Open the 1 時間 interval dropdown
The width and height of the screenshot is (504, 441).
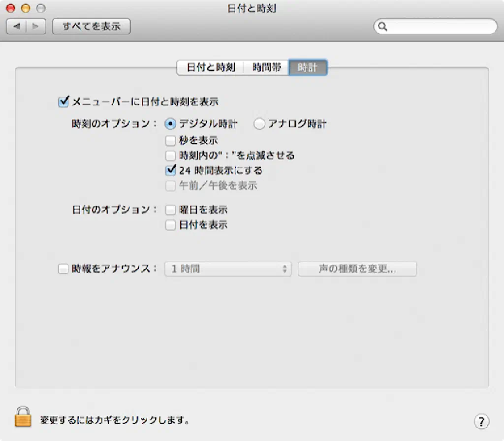[x=228, y=269]
